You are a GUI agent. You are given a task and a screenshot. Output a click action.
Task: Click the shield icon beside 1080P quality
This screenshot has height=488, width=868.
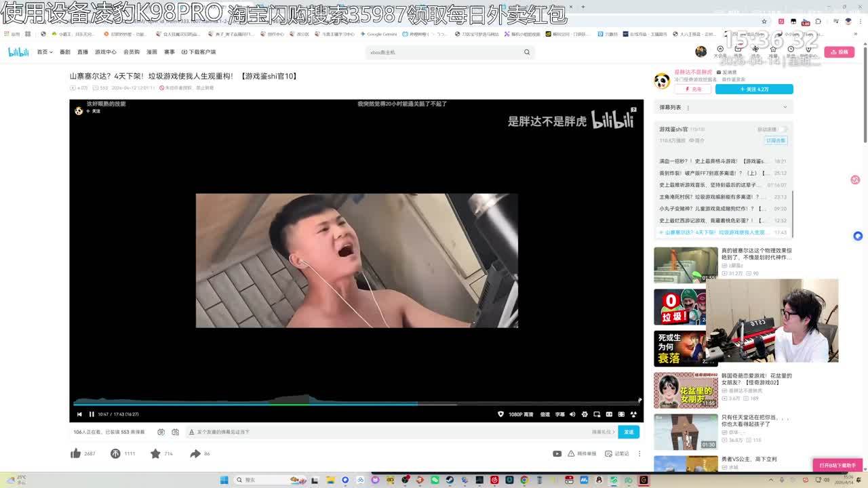click(501, 414)
